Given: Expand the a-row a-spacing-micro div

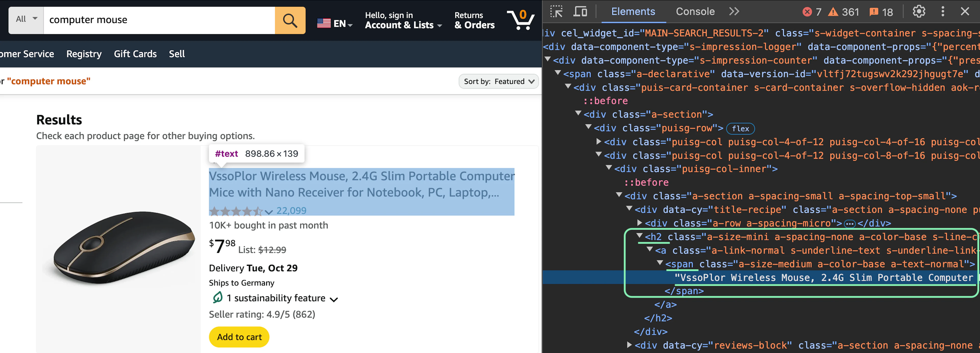Looking at the screenshot, I should click(x=640, y=222).
